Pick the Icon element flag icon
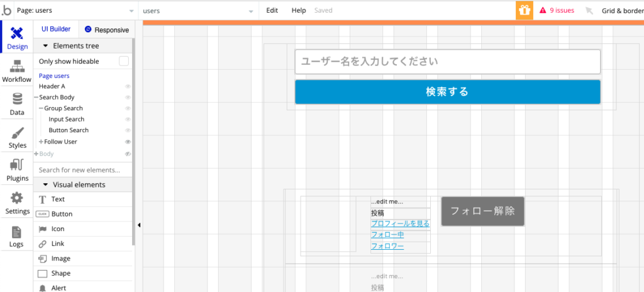 [x=42, y=229]
